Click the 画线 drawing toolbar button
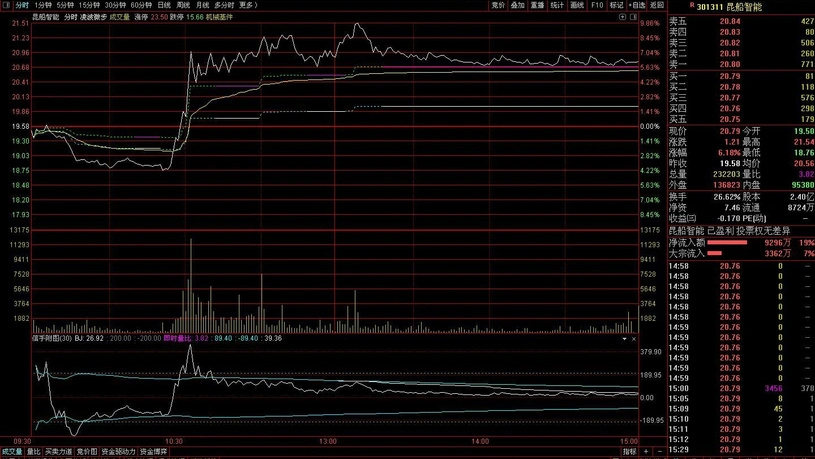The image size is (815, 459). click(577, 5)
